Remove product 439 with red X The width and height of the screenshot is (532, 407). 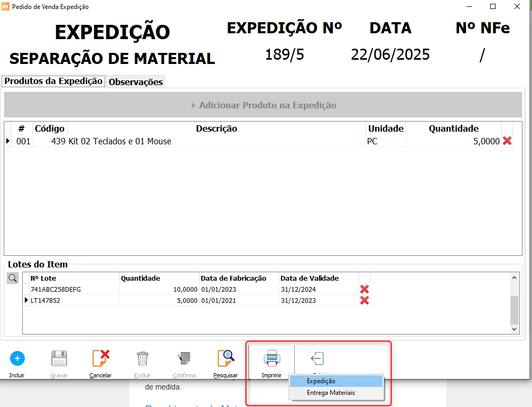(x=507, y=141)
